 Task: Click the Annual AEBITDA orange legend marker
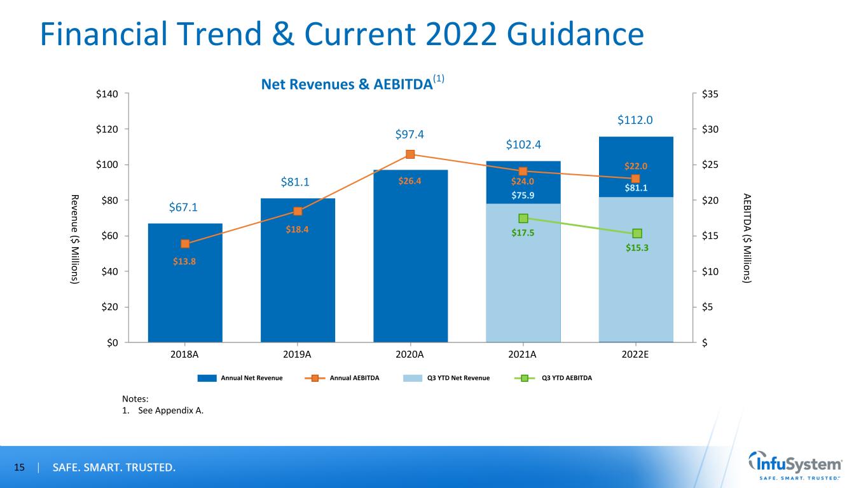click(315, 378)
